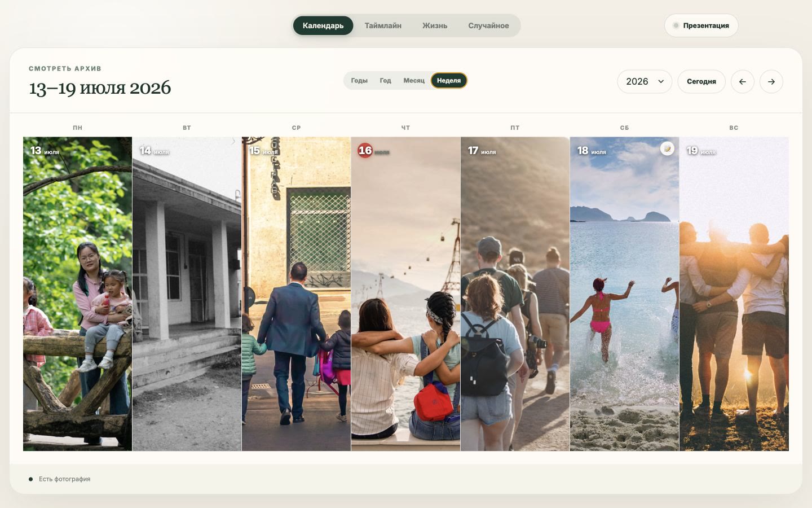
Task: Open the Случайное tab
Action: click(488, 25)
